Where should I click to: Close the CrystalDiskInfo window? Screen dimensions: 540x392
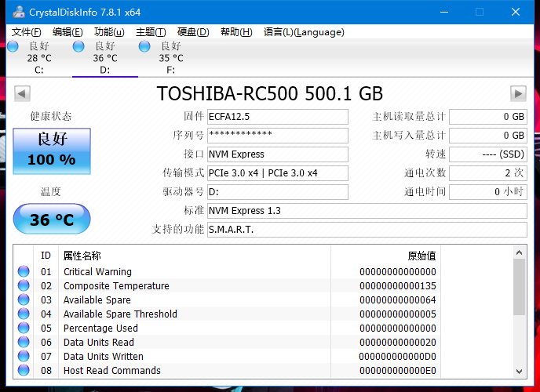tap(516, 12)
